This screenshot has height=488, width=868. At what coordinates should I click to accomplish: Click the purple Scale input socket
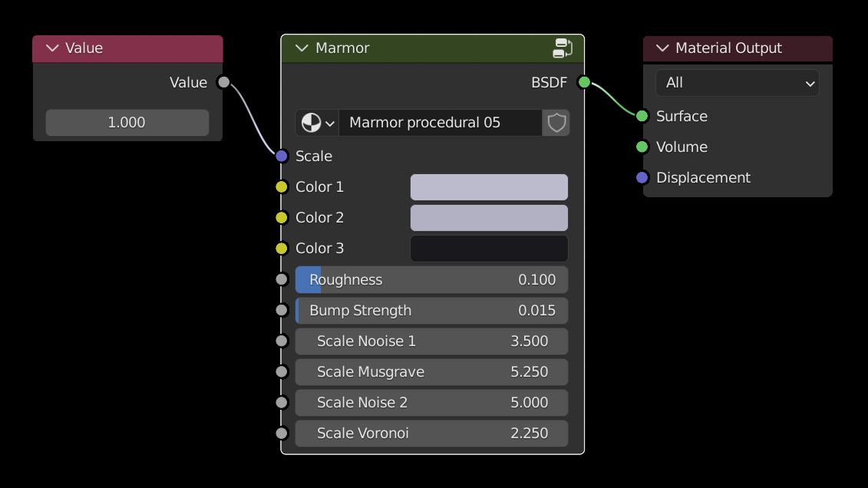[x=282, y=156]
